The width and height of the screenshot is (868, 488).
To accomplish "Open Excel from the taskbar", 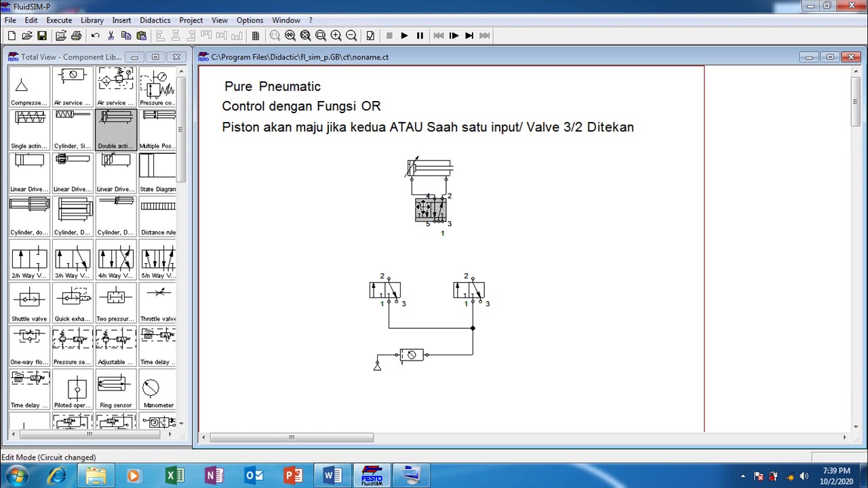I will (175, 476).
